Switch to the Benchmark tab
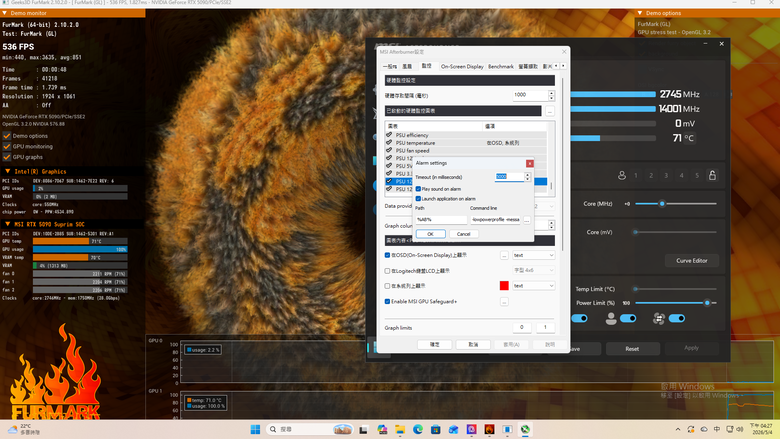 pyautogui.click(x=500, y=66)
